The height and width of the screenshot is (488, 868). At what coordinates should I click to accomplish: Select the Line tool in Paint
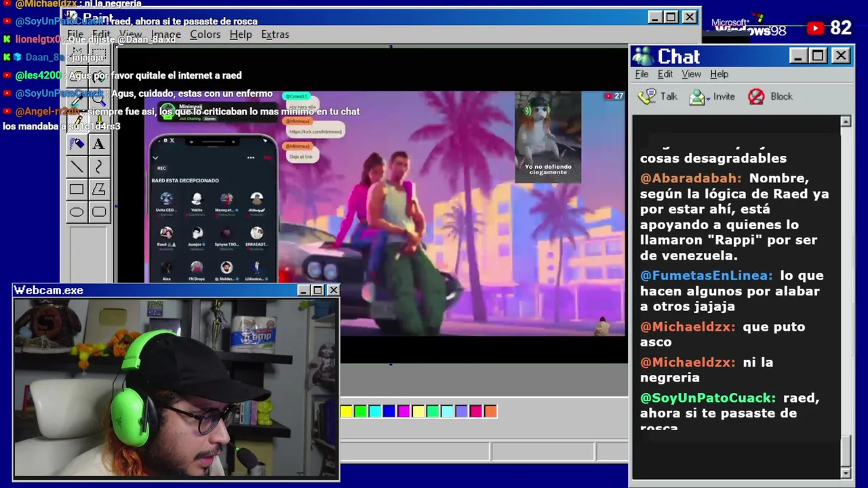click(x=77, y=167)
